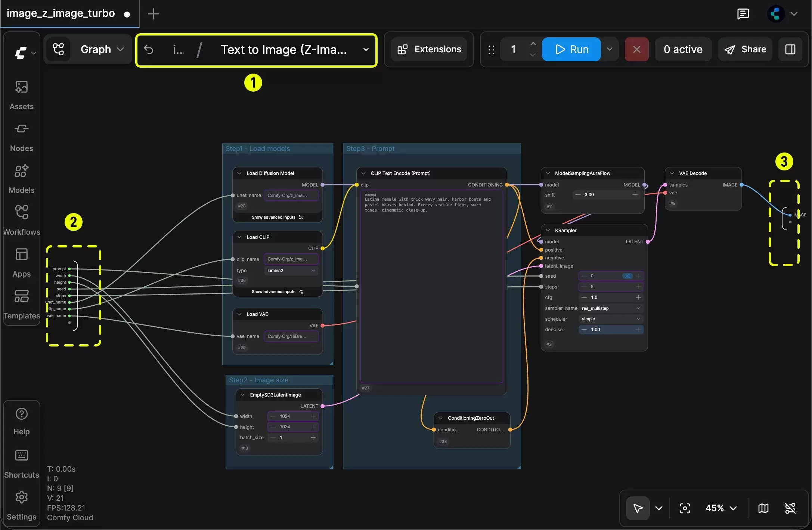Toggle the right side panel
Image resolution: width=812 pixels, height=530 pixels.
tap(790, 49)
